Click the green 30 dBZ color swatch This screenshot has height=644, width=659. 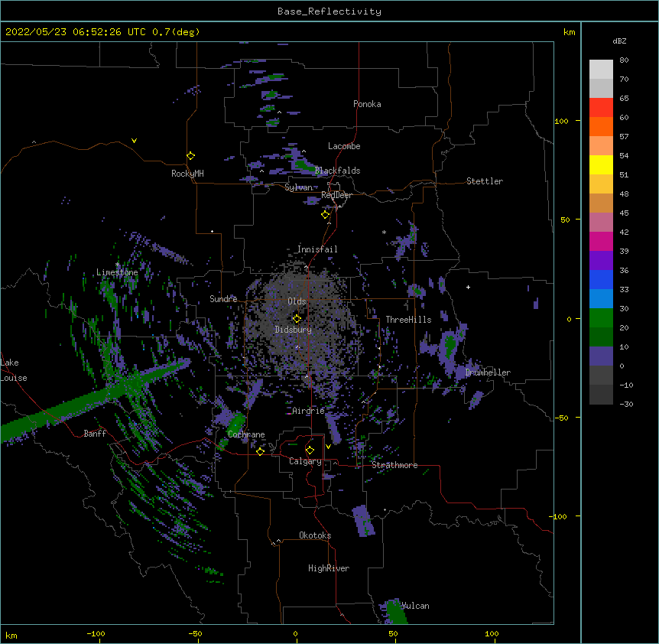pyautogui.click(x=601, y=318)
